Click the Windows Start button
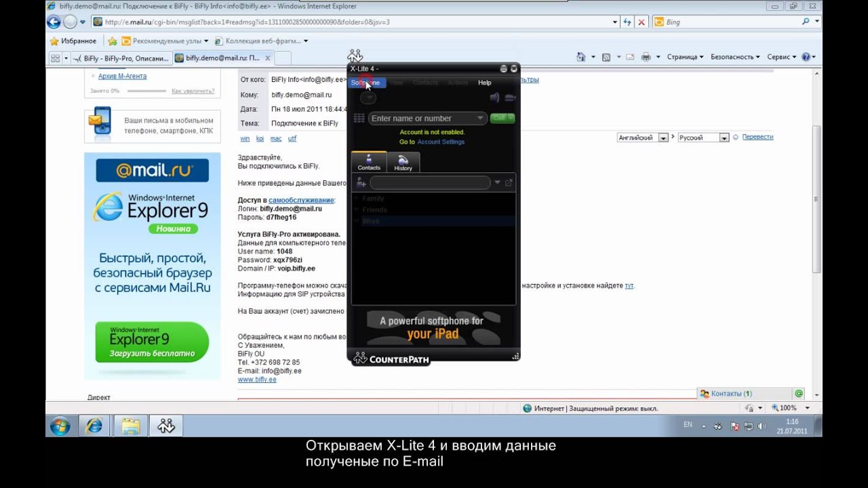Image resolution: width=868 pixels, height=488 pixels. click(60, 426)
